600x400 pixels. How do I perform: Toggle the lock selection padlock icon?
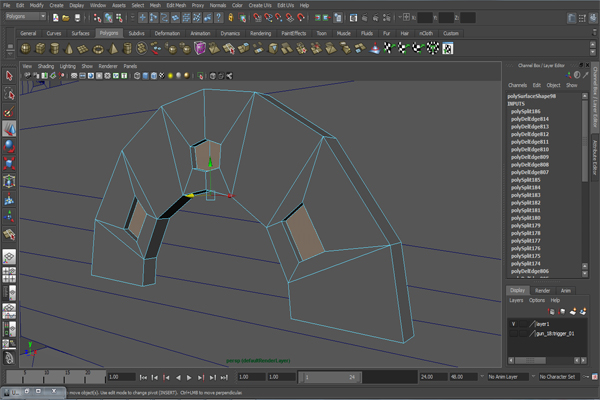[231, 18]
